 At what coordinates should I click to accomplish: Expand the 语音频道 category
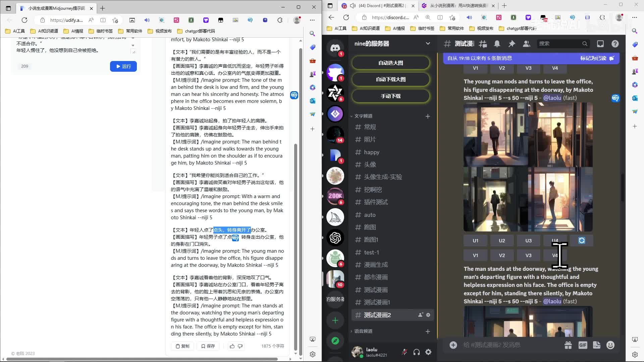pyautogui.click(x=363, y=331)
